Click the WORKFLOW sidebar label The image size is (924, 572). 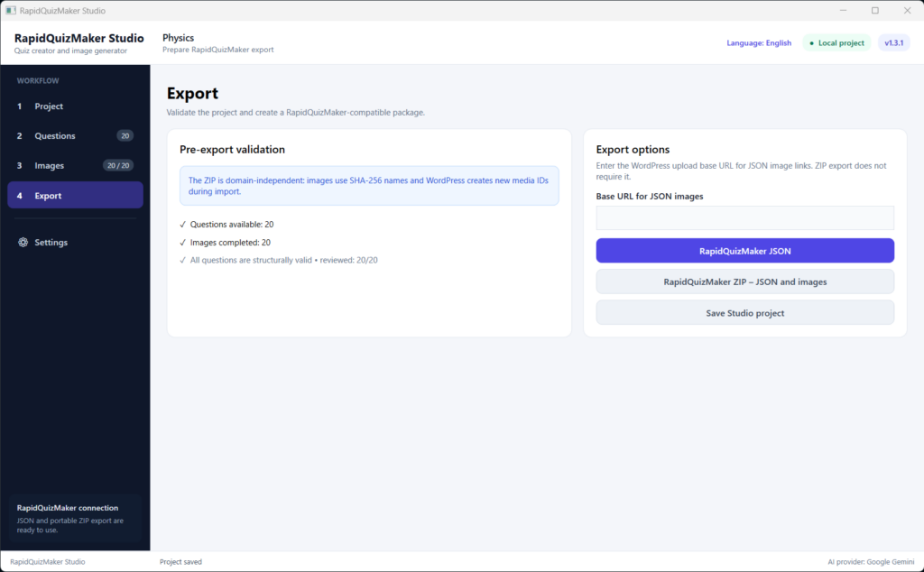click(38, 80)
